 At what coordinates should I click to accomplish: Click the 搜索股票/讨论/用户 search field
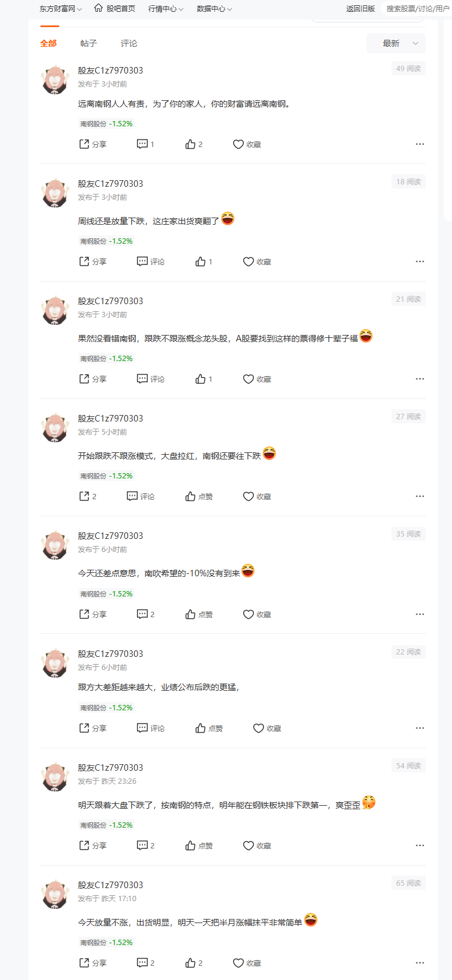(418, 9)
